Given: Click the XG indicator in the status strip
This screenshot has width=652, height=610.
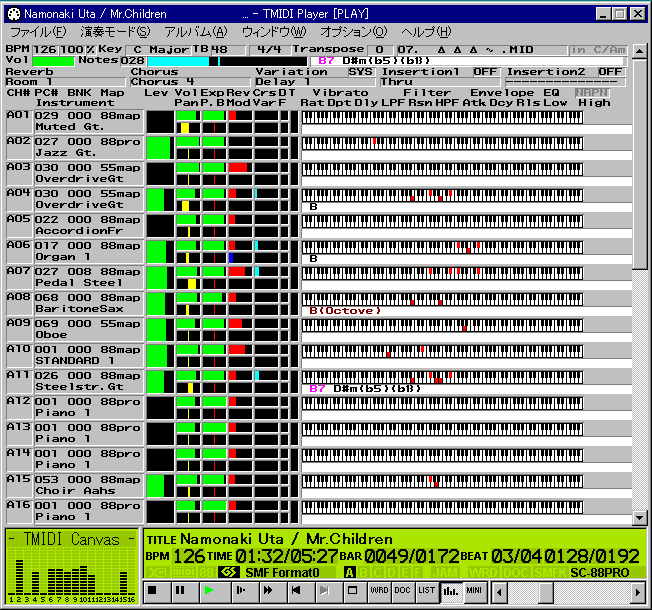Looking at the screenshot, I should (157, 573).
